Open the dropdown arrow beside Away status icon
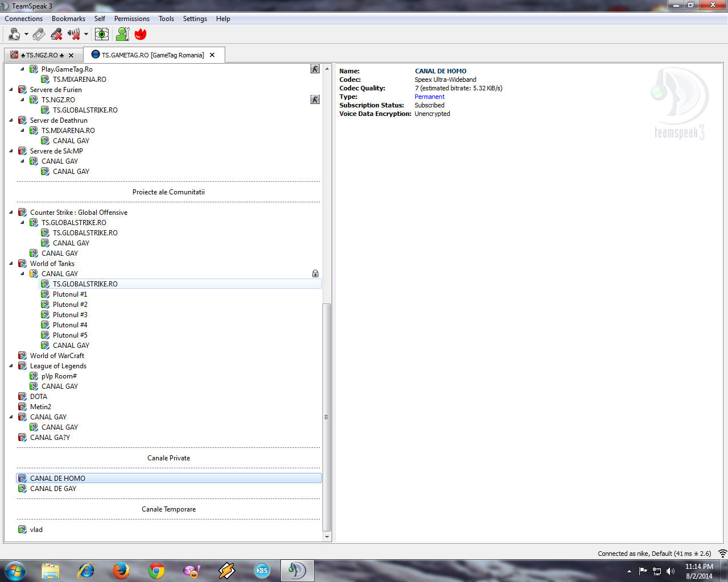The height and width of the screenshot is (582, 728). pos(26,35)
